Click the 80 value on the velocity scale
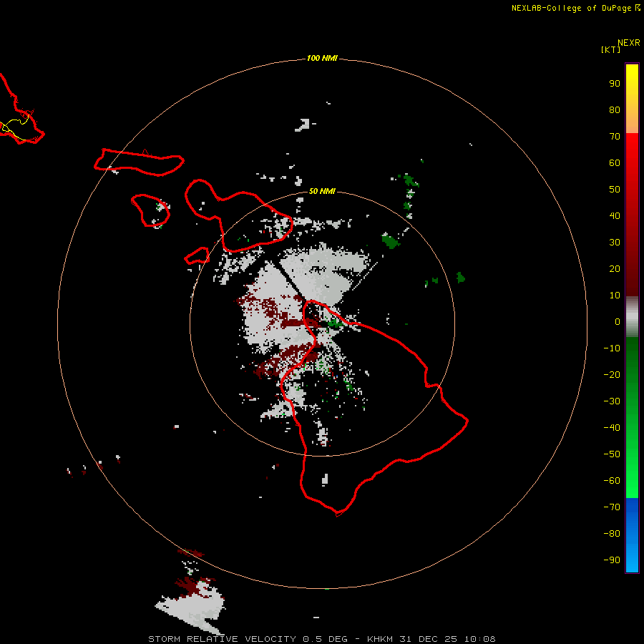 (x=615, y=109)
